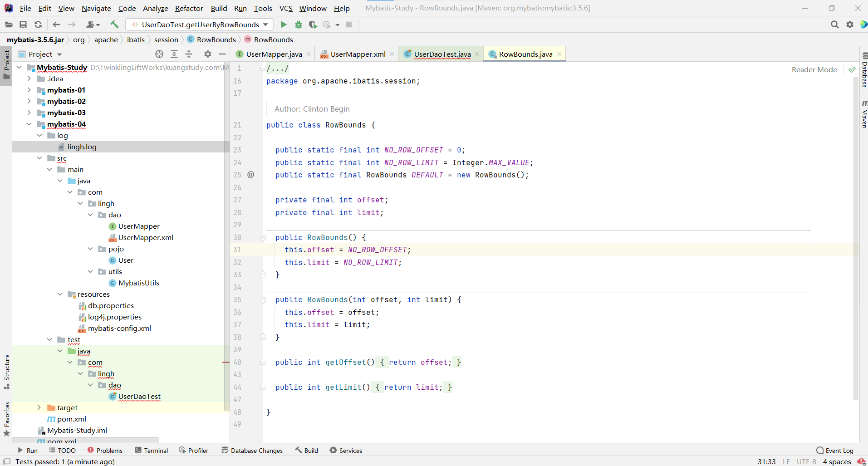Expand folded header comment on line 1

[263, 69]
